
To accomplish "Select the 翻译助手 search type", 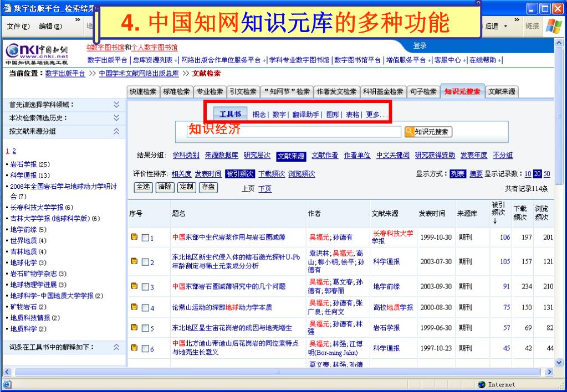I will (305, 115).
